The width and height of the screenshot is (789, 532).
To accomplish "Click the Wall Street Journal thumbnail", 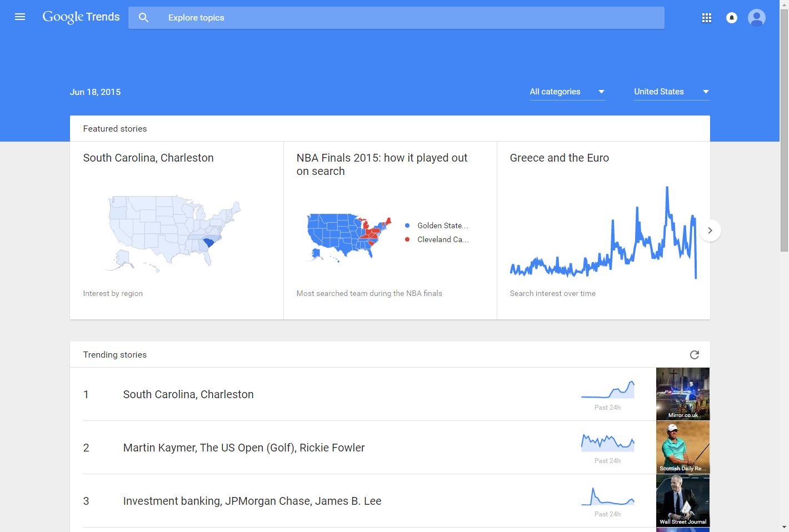I will click(x=682, y=500).
